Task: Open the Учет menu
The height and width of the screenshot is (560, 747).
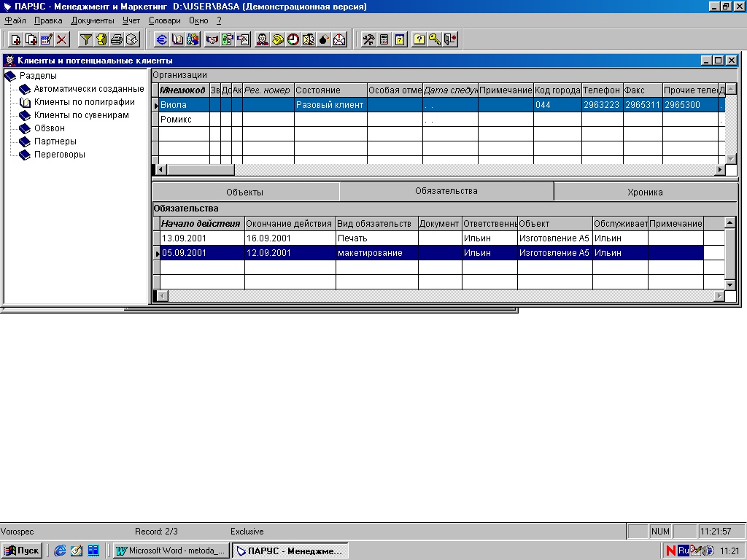Action: pyautogui.click(x=131, y=20)
